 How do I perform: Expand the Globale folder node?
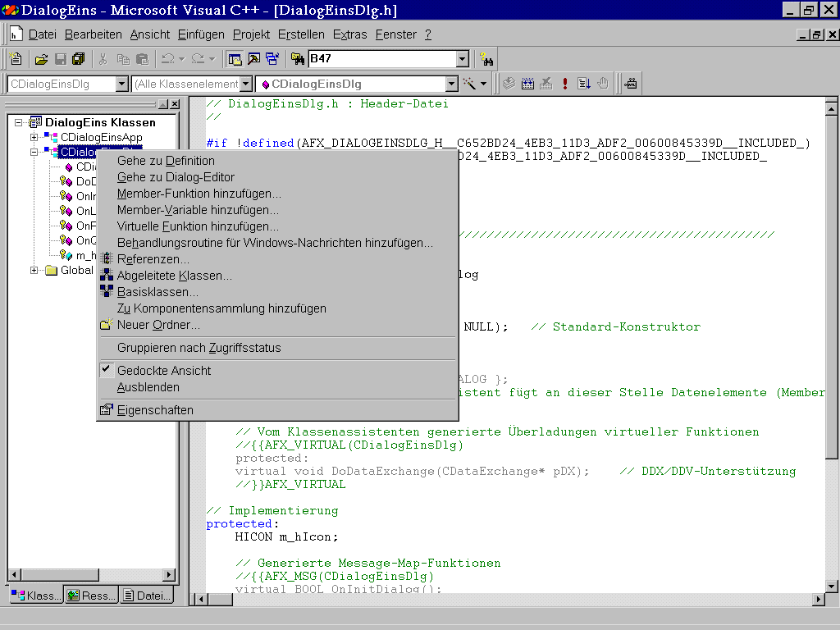pos(34,271)
